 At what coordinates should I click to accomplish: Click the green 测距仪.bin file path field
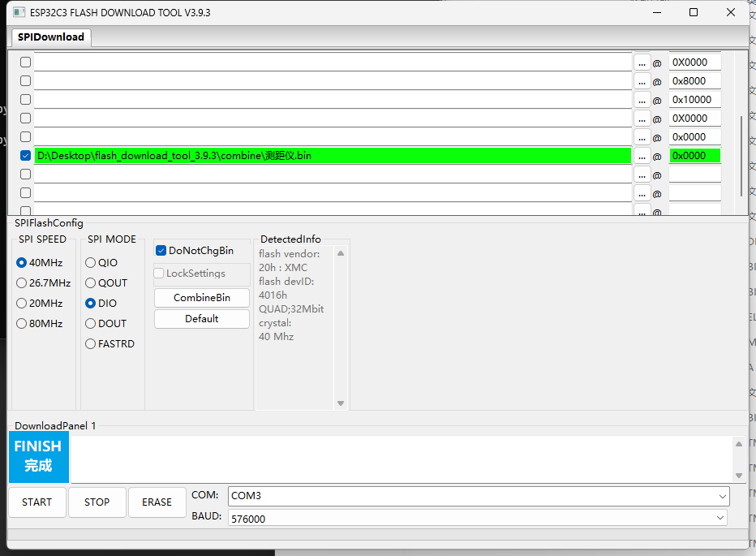pyautogui.click(x=333, y=156)
